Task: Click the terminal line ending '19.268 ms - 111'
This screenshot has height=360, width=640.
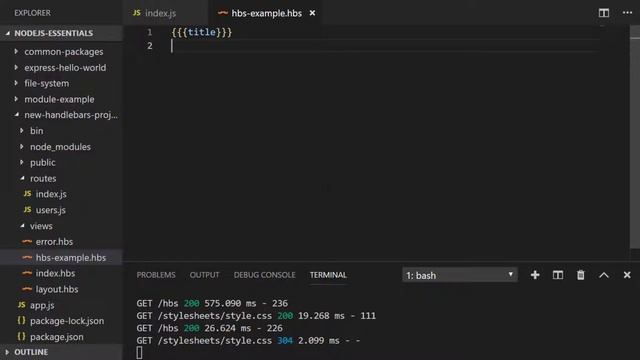Action: (256, 316)
